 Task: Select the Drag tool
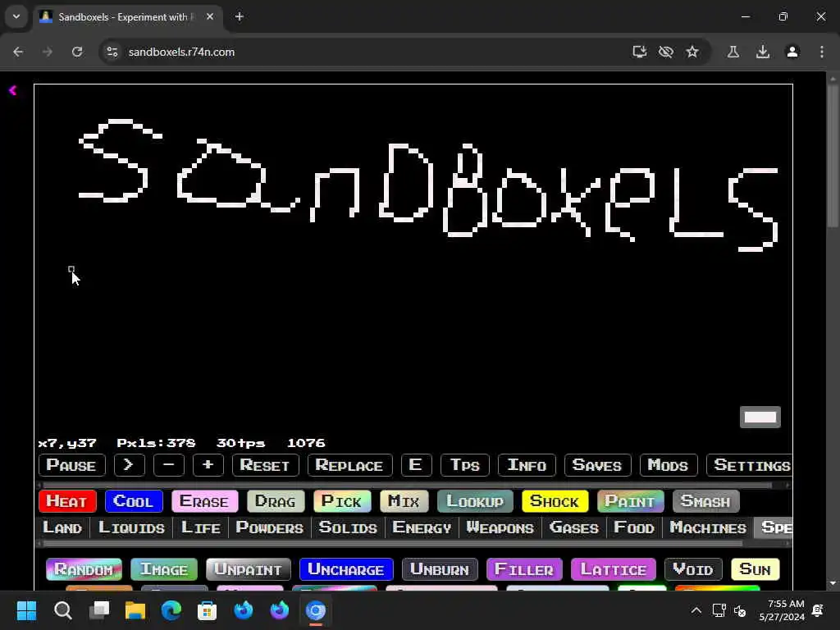tap(276, 501)
